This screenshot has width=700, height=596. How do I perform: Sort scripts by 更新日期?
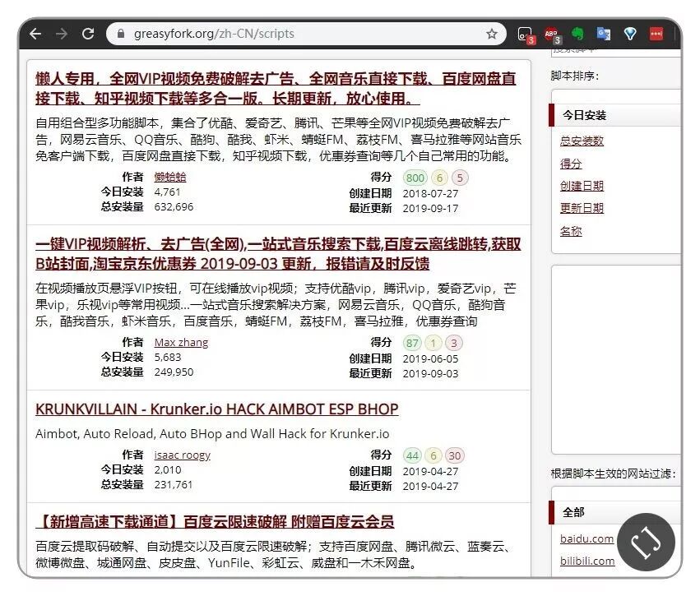tap(582, 208)
